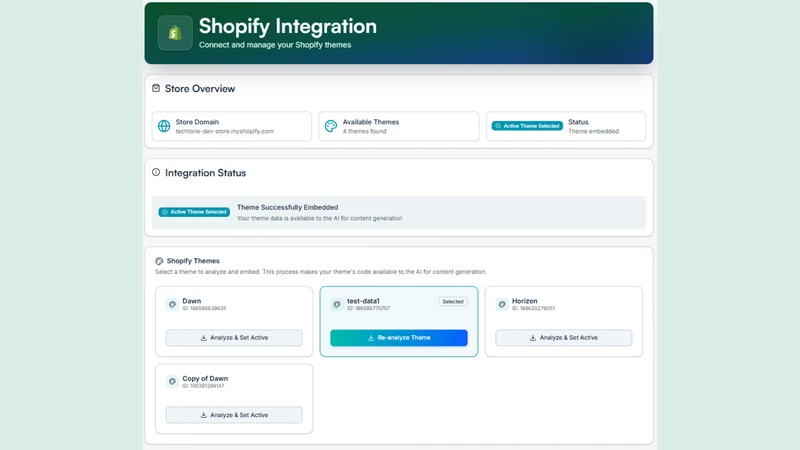
Task: Click the palette icon next to Shopify Themes
Action: click(x=159, y=261)
